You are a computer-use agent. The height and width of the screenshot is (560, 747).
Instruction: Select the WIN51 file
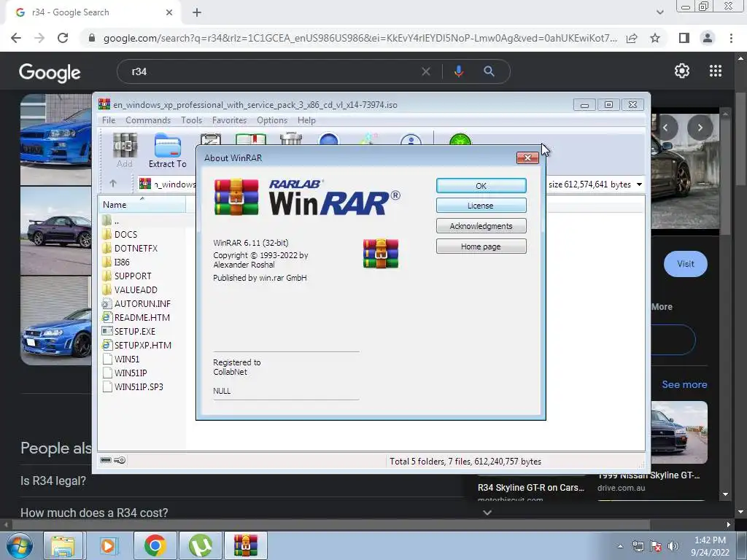click(127, 359)
